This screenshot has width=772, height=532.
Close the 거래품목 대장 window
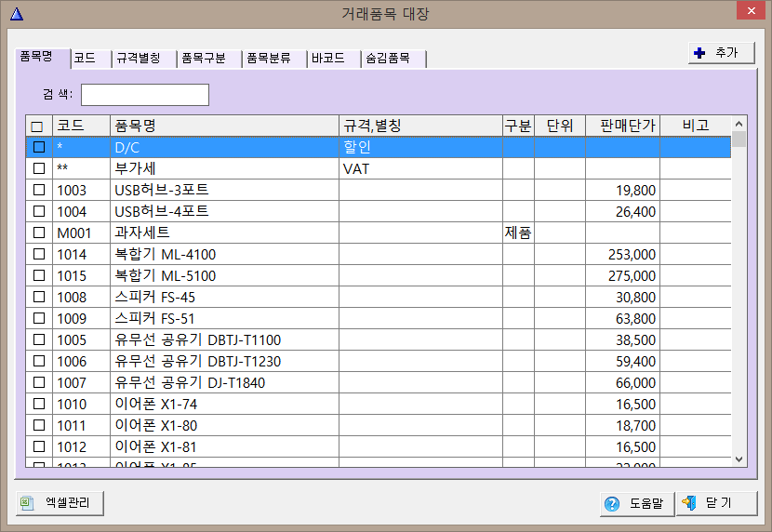tap(751, 10)
